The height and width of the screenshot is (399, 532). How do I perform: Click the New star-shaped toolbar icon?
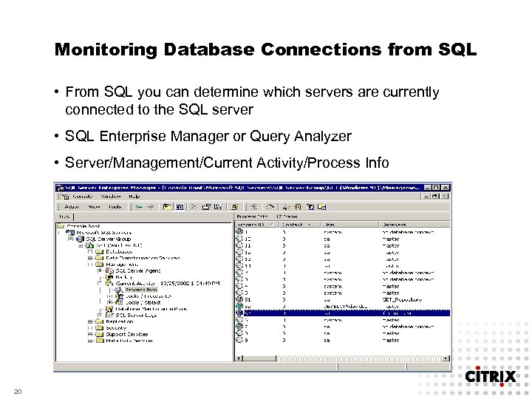tap(254, 207)
